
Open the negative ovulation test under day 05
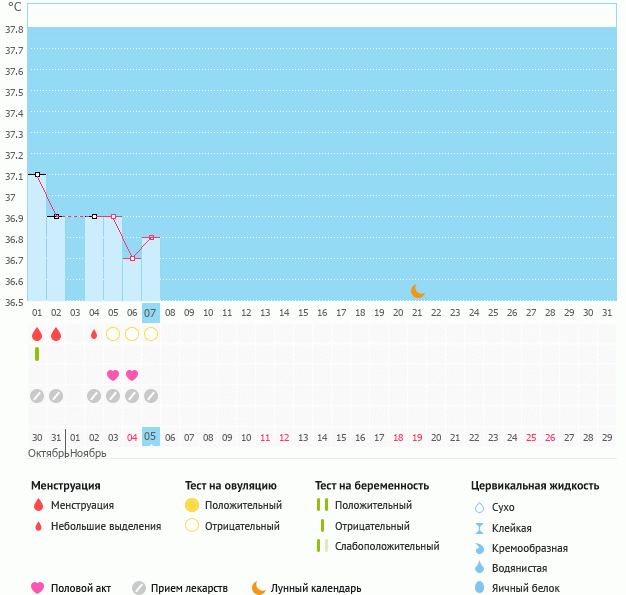113,334
